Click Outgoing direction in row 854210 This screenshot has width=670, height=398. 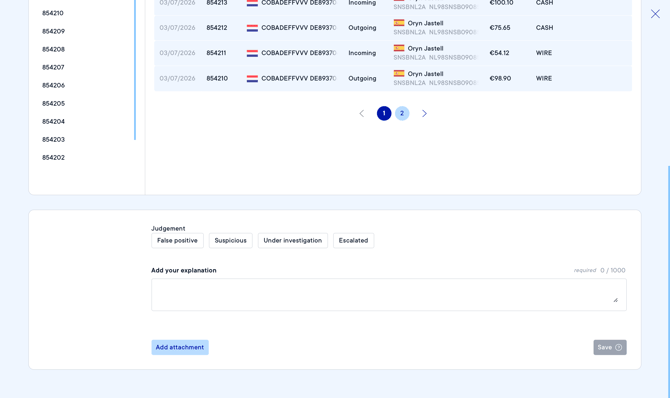point(362,78)
